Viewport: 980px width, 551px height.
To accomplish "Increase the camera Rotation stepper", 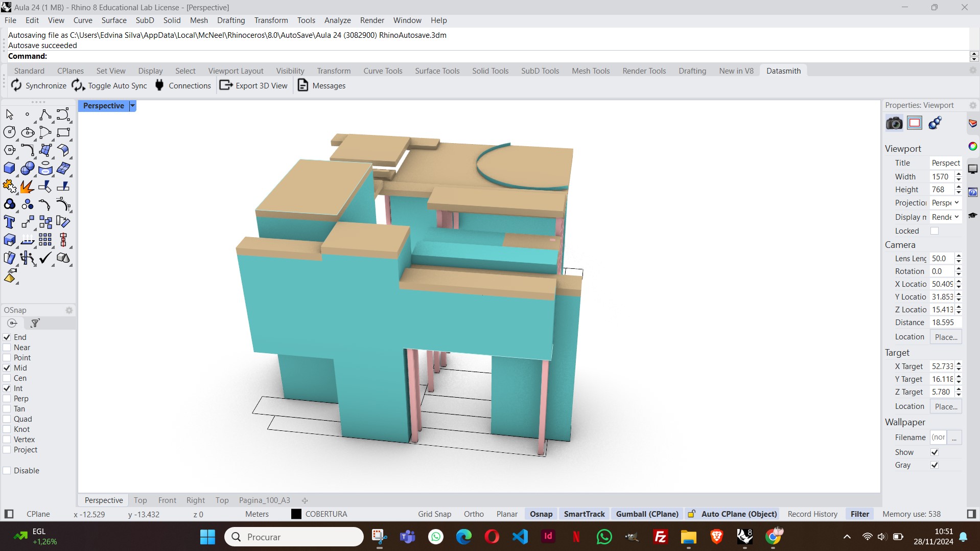I will (x=959, y=268).
